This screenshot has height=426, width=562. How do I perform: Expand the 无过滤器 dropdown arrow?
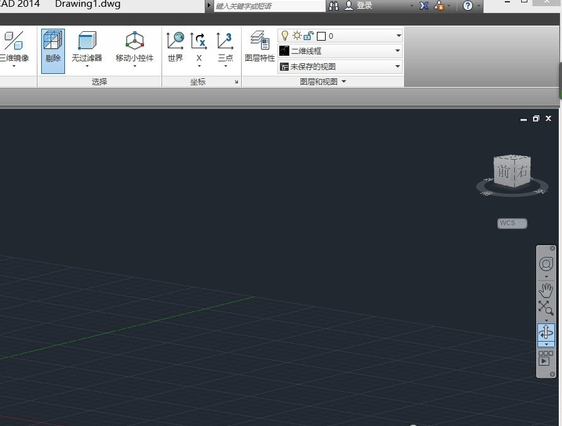pyautogui.click(x=87, y=66)
